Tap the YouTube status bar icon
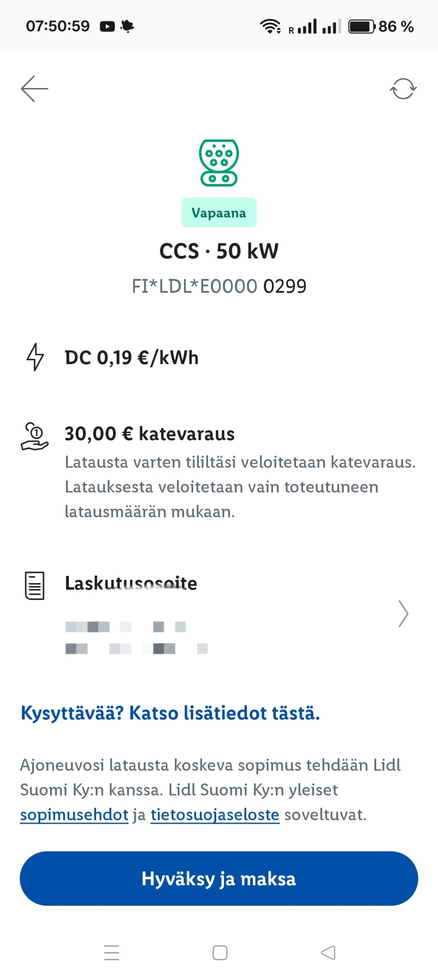 pos(107,26)
